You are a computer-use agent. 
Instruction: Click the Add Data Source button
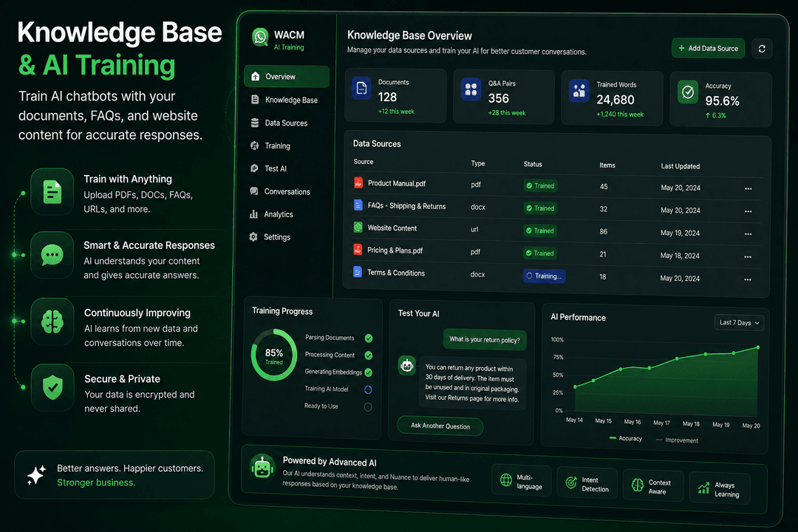pos(708,48)
